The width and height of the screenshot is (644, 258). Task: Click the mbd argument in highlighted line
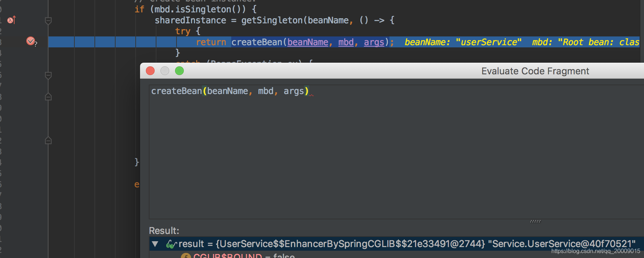point(346,42)
